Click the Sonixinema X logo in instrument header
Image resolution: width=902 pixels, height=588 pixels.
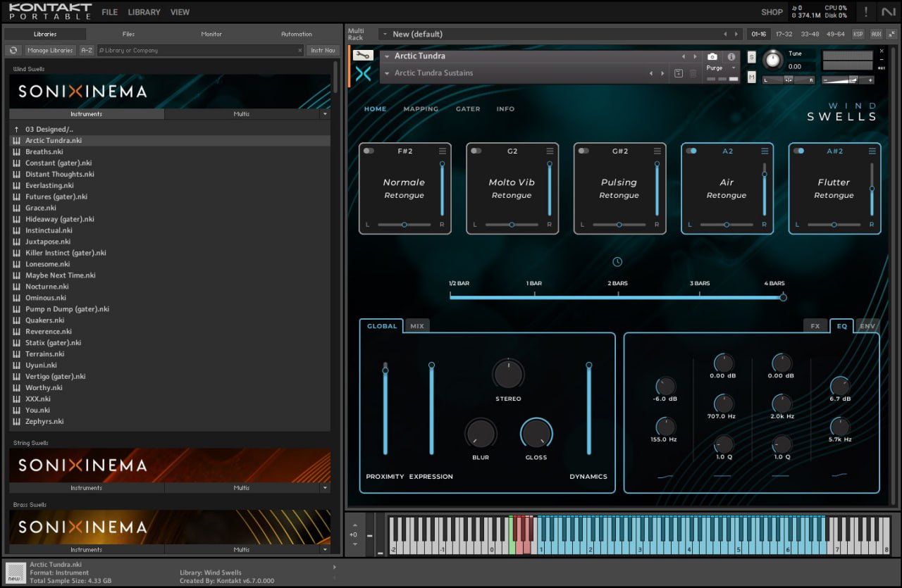tap(363, 73)
